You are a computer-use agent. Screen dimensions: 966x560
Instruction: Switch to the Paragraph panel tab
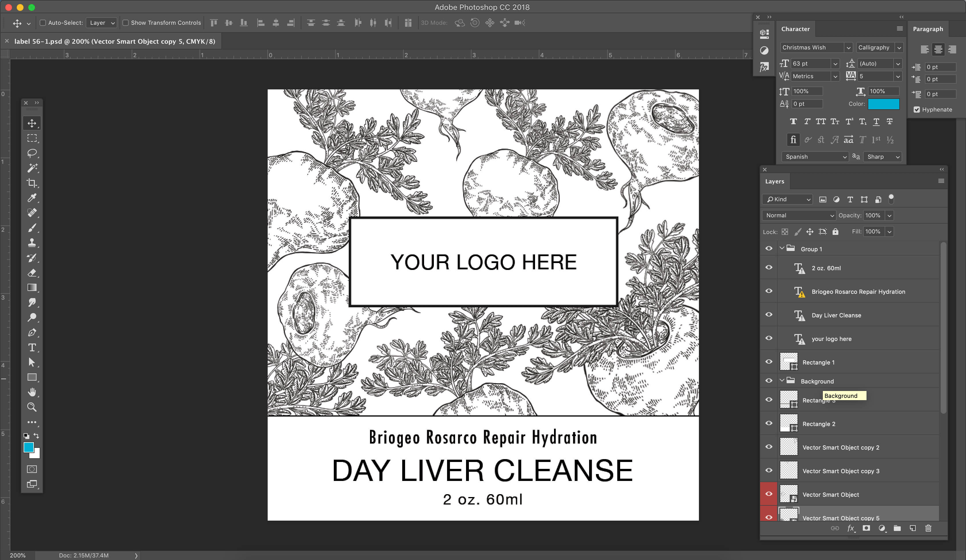[928, 29]
